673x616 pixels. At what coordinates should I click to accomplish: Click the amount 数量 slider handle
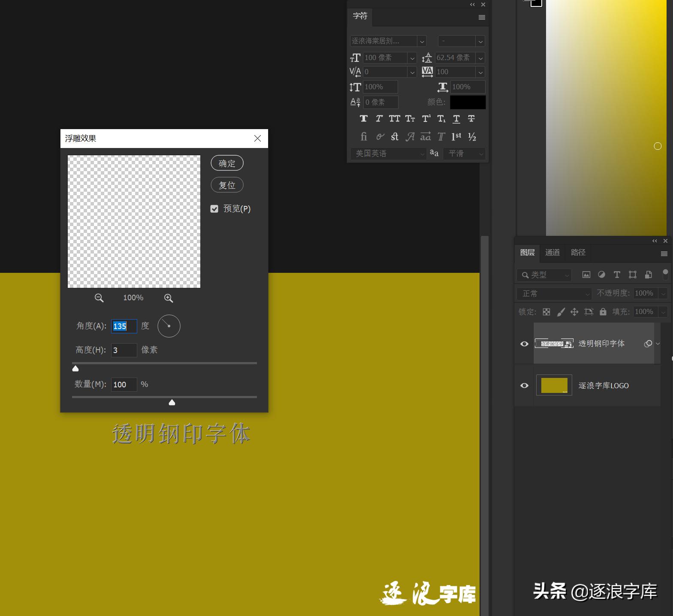pos(172,402)
